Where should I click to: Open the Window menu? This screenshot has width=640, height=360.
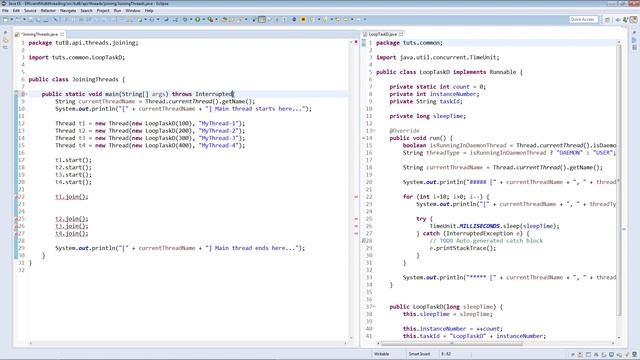click(133, 11)
